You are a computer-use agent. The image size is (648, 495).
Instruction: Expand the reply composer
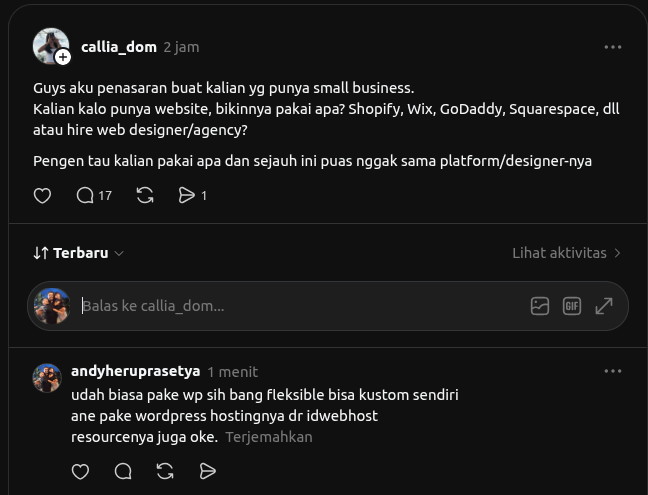604,306
